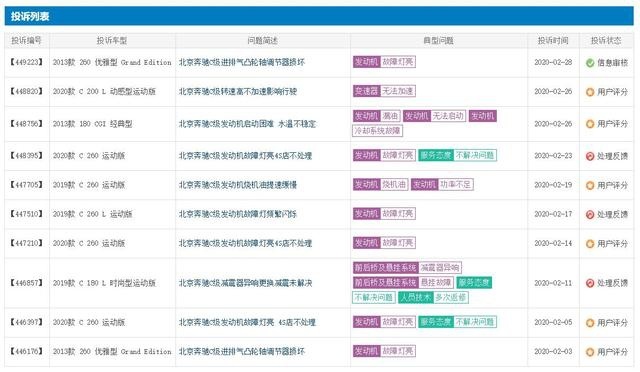The image size is (640, 372).
Task: Select the 人员技术 多次返修 tag
Action: point(433,297)
